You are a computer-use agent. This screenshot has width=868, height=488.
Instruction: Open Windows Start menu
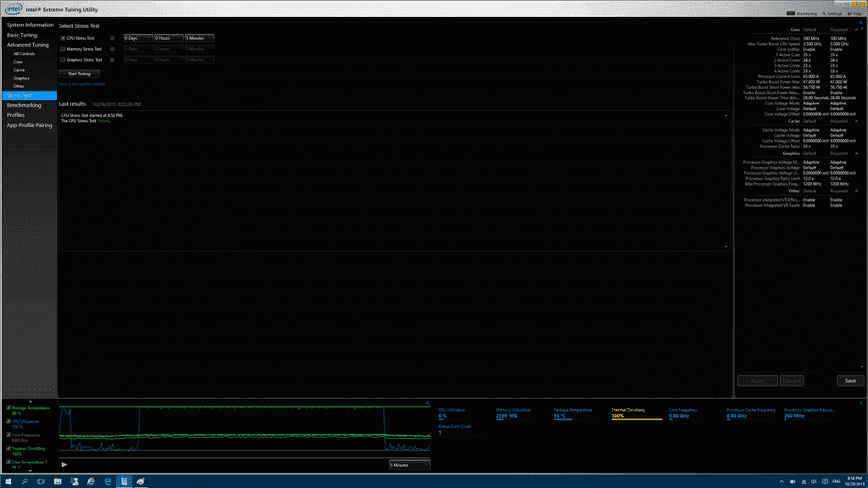[x=8, y=481]
